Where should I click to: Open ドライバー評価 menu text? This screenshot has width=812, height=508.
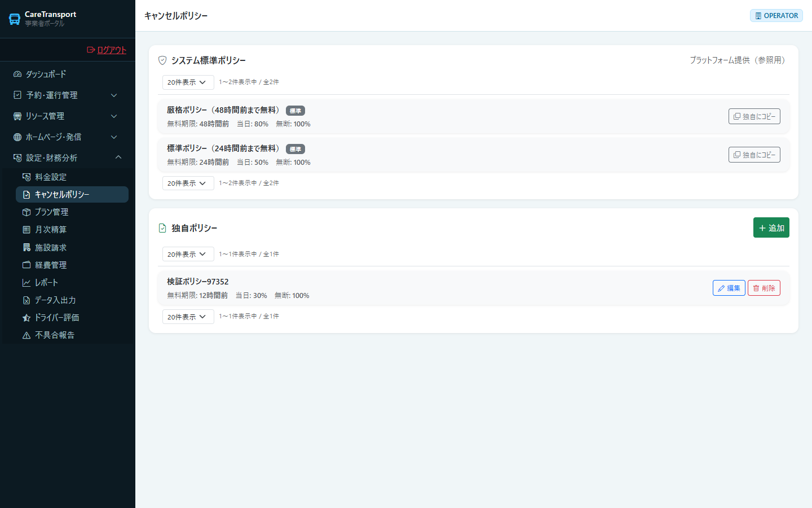57,317
